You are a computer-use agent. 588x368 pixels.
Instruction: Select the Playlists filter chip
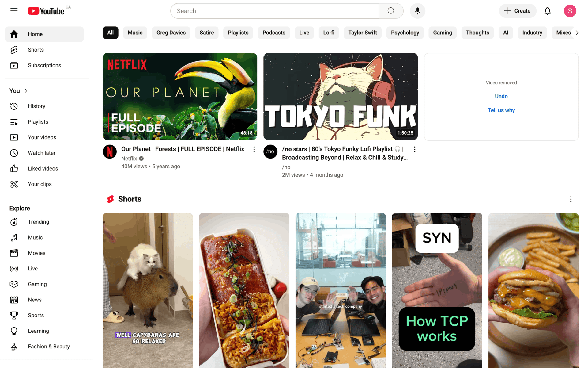point(238,33)
